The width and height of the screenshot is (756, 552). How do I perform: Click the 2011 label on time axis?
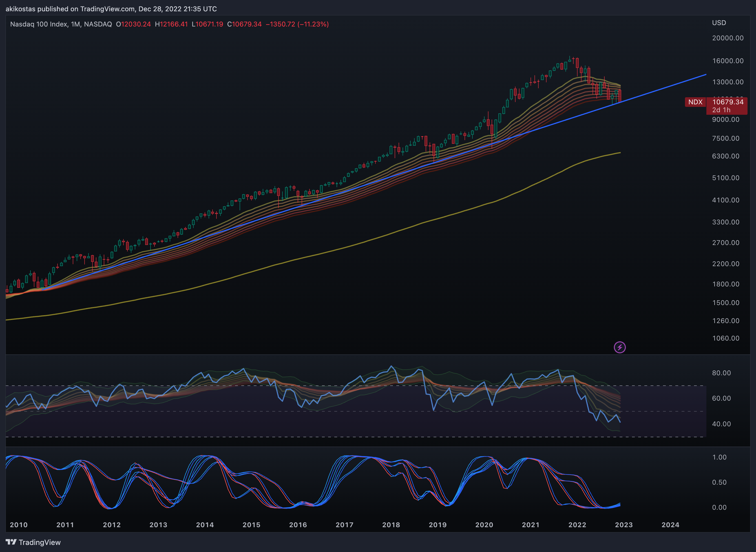tap(65, 525)
